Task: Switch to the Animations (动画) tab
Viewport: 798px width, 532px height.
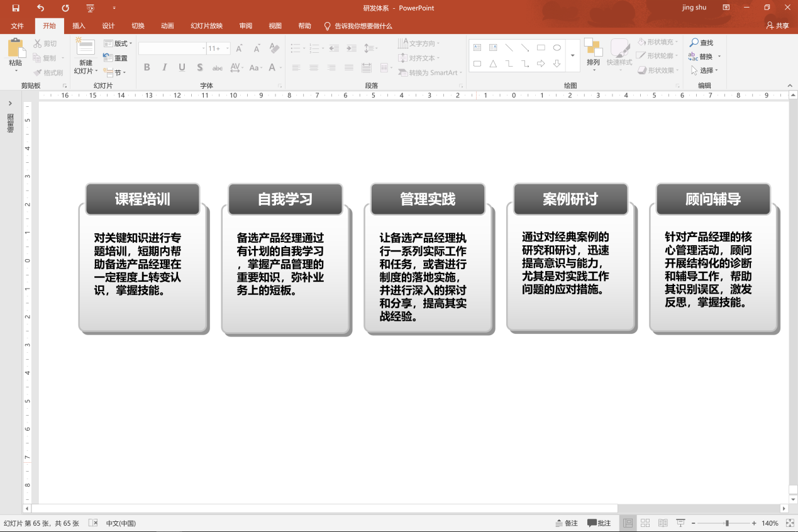Action: pos(167,26)
